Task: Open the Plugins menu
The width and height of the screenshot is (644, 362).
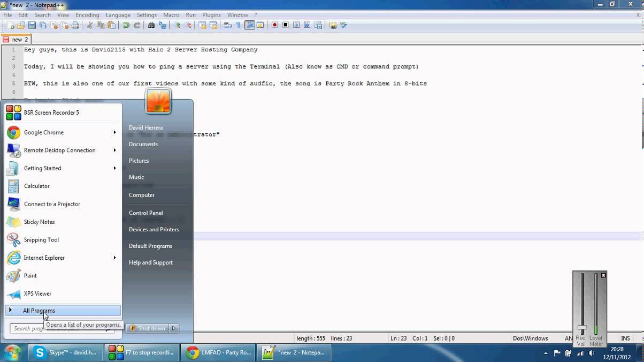Action: click(212, 15)
